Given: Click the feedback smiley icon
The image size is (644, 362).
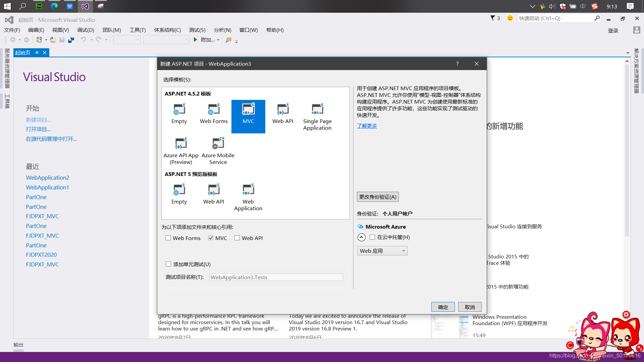Looking at the screenshot, I should (x=510, y=18).
